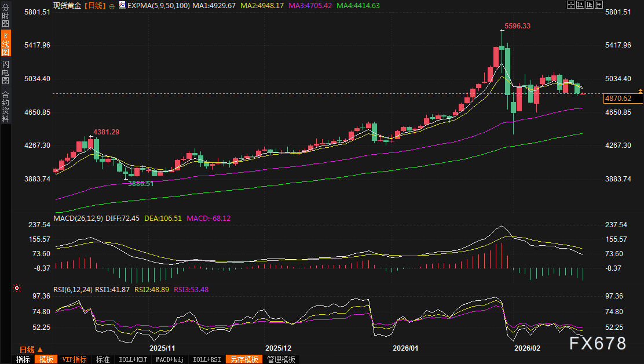Click the orange price alert arrow icon
Image resolution: width=644 pixels, height=364 pixels.
640,92
